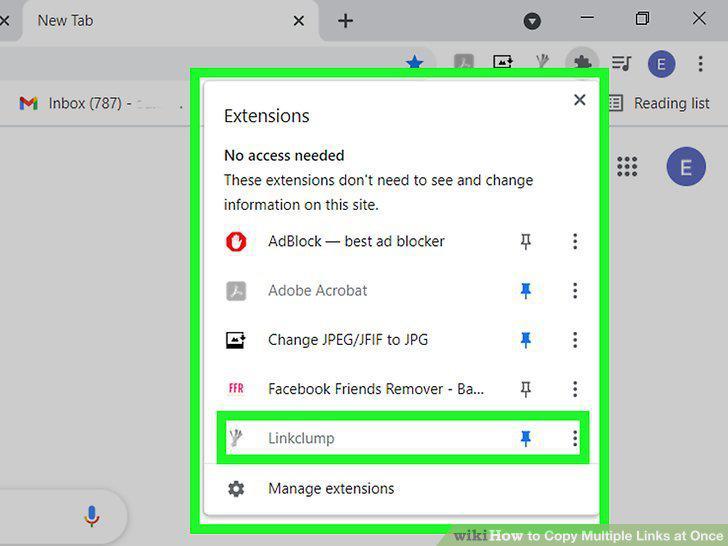The image size is (728, 546).
Task: Click the No access needed heading
Action: click(284, 156)
